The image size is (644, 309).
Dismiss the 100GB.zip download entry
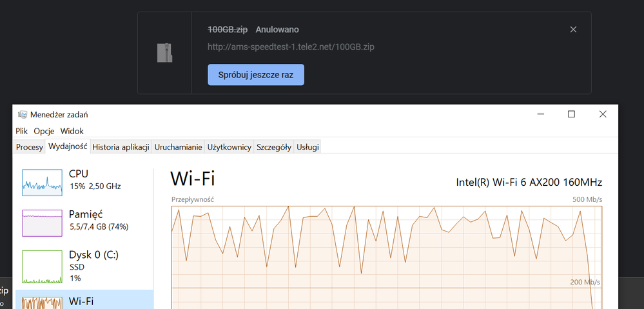573,30
